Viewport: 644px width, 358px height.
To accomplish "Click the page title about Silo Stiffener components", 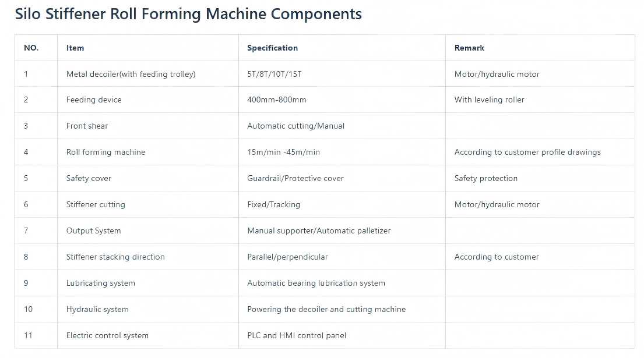I will [x=188, y=14].
